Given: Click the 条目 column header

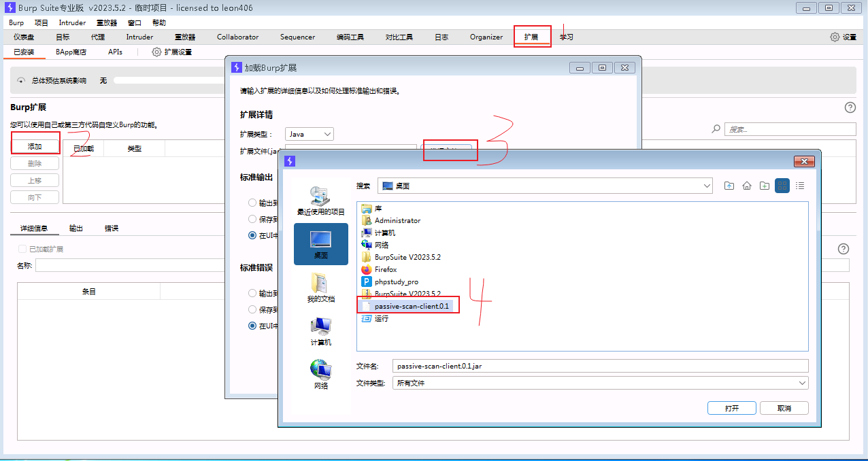Looking at the screenshot, I should [x=89, y=291].
